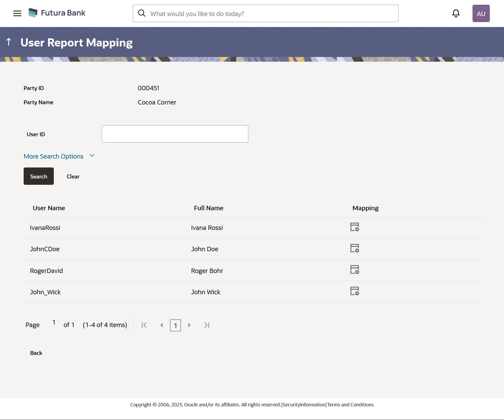The height and width of the screenshot is (420, 504).
Task: Open the hamburger navigation menu
Action: (17, 13)
